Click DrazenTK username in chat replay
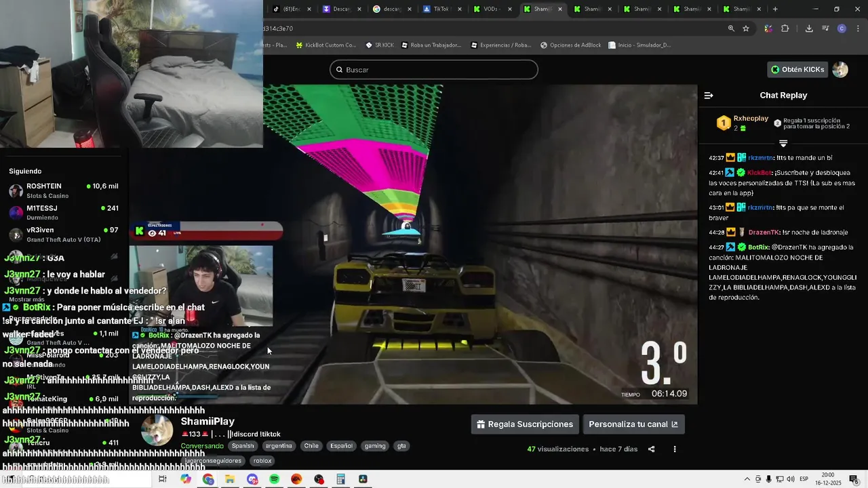The width and height of the screenshot is (868, 488). 764,232
